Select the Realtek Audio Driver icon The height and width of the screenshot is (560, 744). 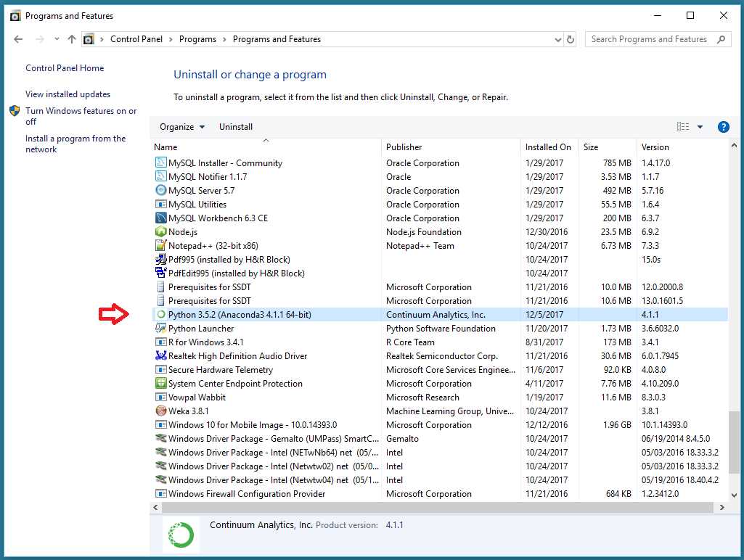(x=161, y=355)
